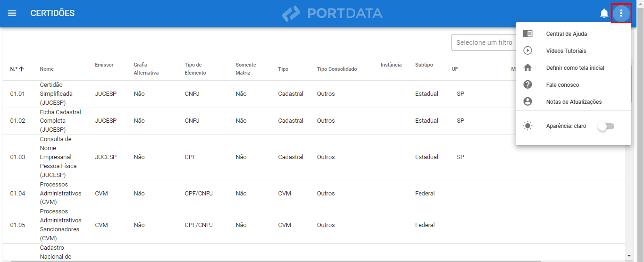Open the Selecione um filtro field
The width and height of the screenshot is (644, 262).
click(x=483, y=42)
